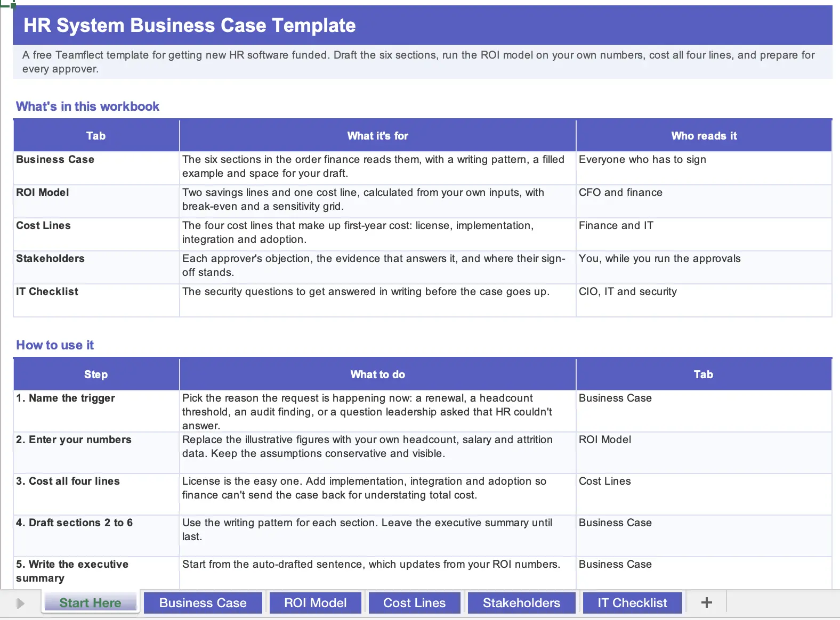The height and width of the screenshot is (620, 840).
Task: Open the ROI Model sheet tab
Action: click(x=315, y=603)
